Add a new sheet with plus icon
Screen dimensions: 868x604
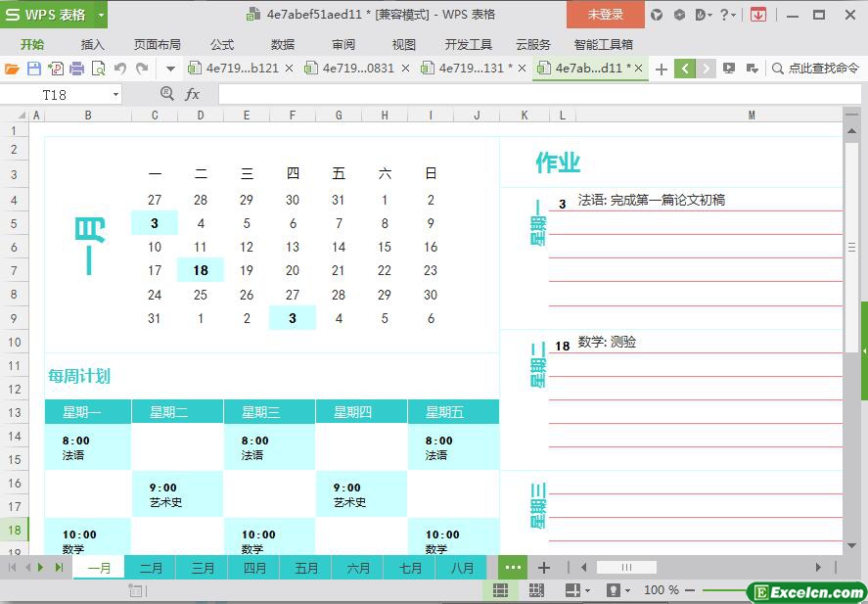(544, 568)
